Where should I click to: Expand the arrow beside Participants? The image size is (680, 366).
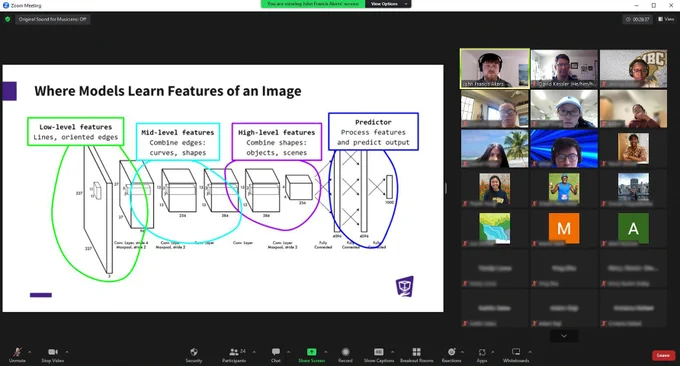pos(254,352)
